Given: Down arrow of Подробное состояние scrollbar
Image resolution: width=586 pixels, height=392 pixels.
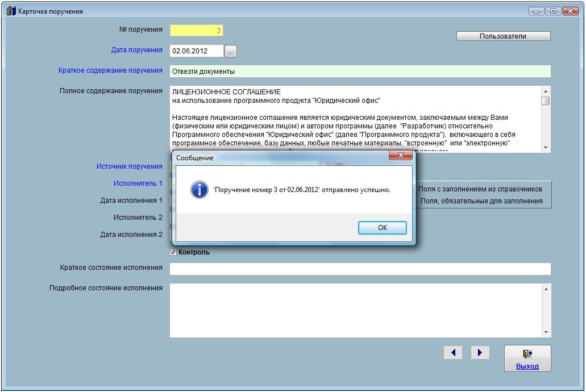Looking at the screenshot, I should (546, 332).
